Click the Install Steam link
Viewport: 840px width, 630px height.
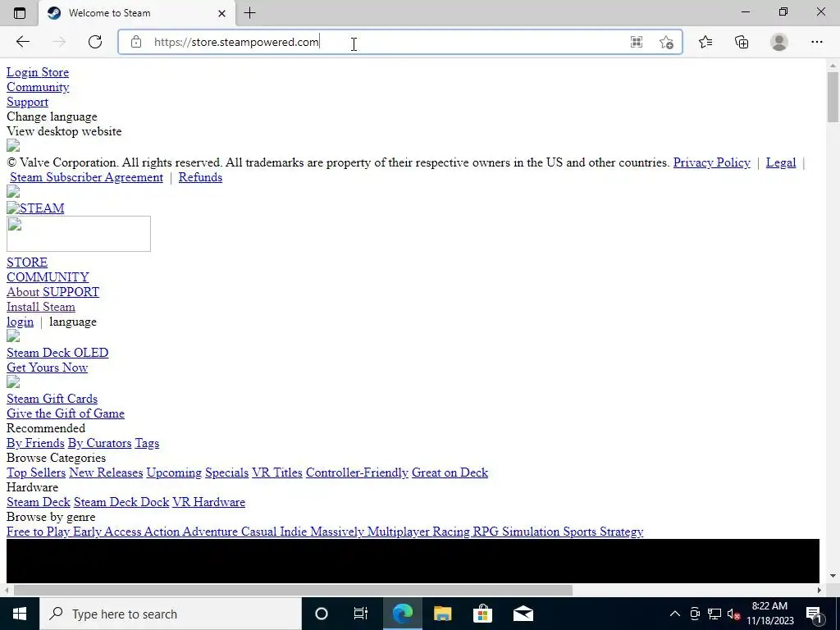coord(41,307)
